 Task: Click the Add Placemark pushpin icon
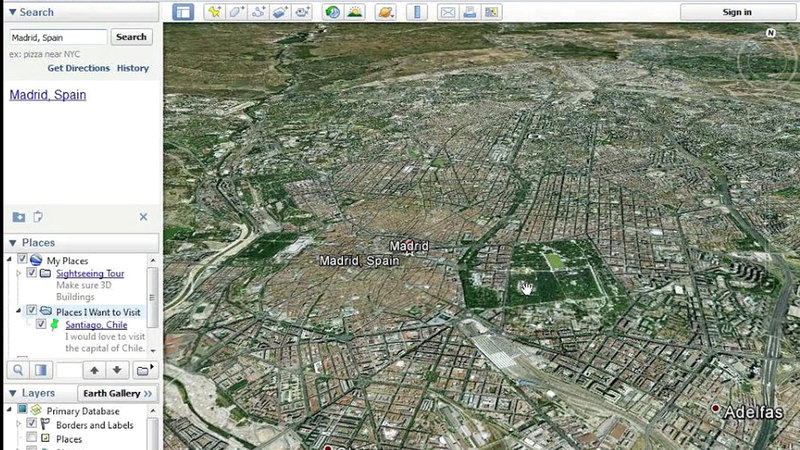pos(214,12)
